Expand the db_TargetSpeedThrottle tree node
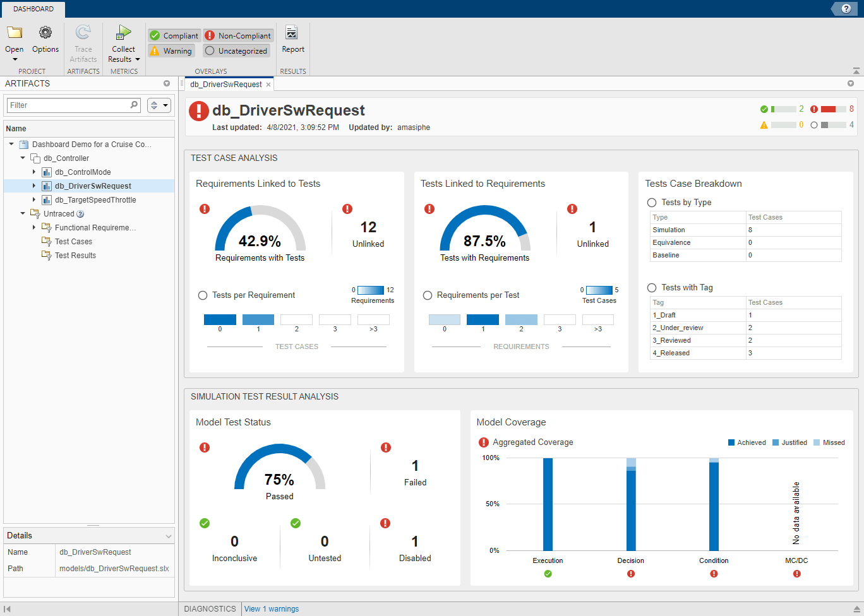The image size is (864, 616). [34, 200]
